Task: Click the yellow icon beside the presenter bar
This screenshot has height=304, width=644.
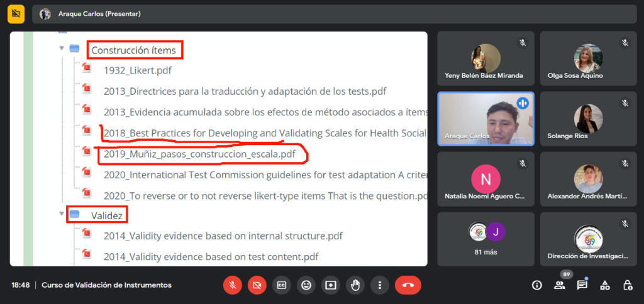Action: pyautogui.click(x=16, y=14)
